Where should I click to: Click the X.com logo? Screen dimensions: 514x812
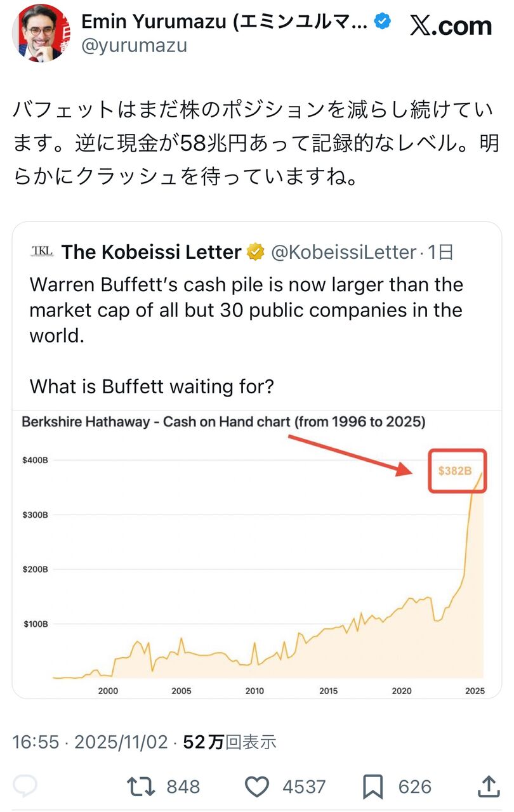coord(451,26)
